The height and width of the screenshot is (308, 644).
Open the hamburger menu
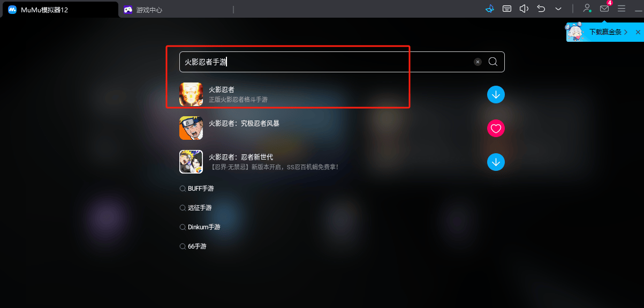(622, 9)
